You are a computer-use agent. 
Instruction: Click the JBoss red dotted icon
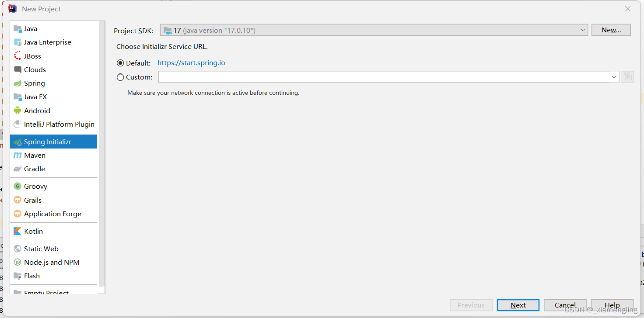click(17, 56)
